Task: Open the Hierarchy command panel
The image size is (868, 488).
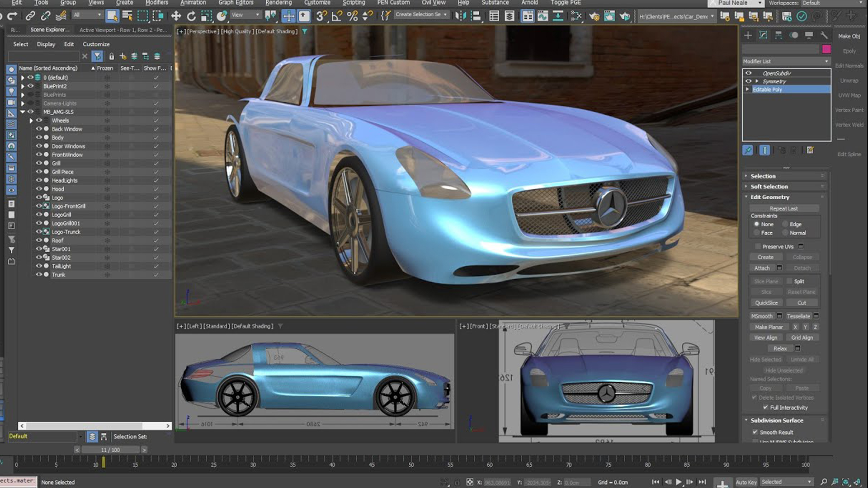Action: point(778,35)
